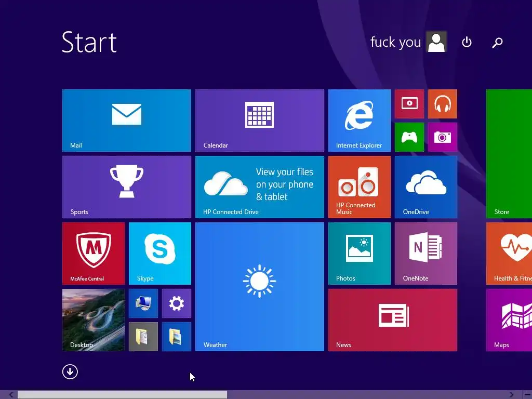Open the HP Connected Drive tile
Viewport: 532px width, 399px height.
tap(260, 187)
